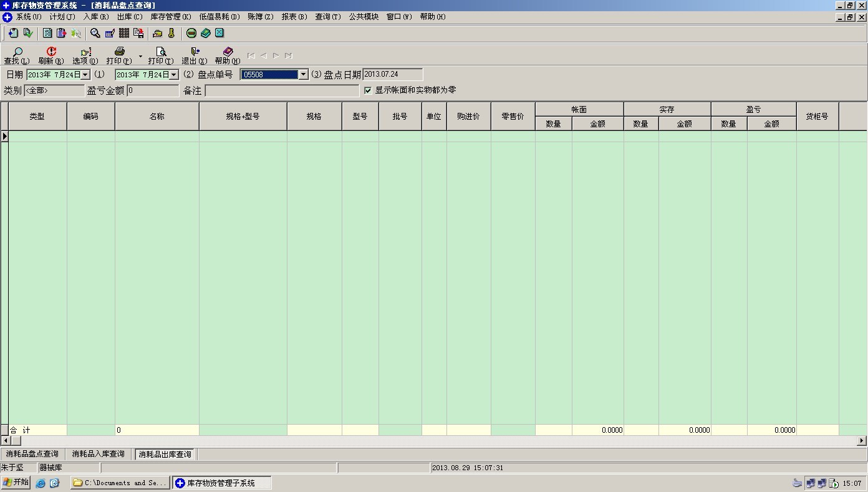This screenshot has width=868, height=492.
Task: Open the 账簿(Z) menu
Action: click(x=261, y=17)
